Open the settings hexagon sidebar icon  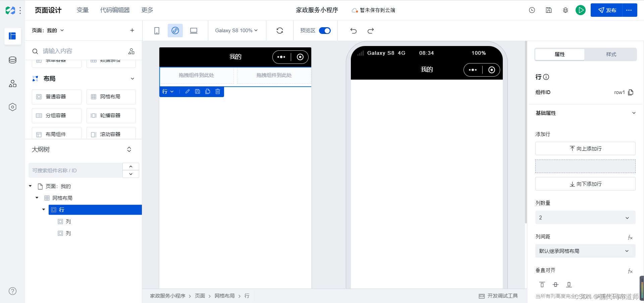coord(12,107)
